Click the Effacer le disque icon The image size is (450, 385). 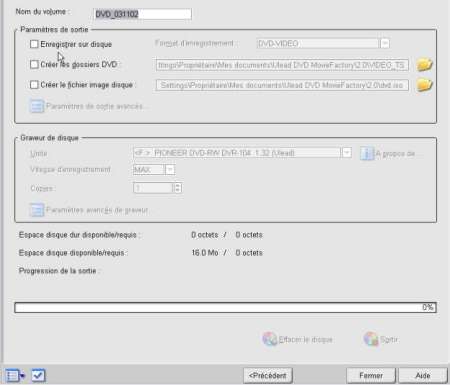(x=270, y=339)
